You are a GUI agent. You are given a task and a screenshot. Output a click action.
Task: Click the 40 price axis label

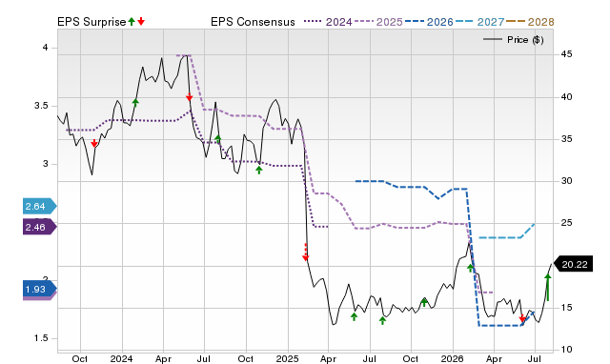pyautogui.click(x=567, y=97)
